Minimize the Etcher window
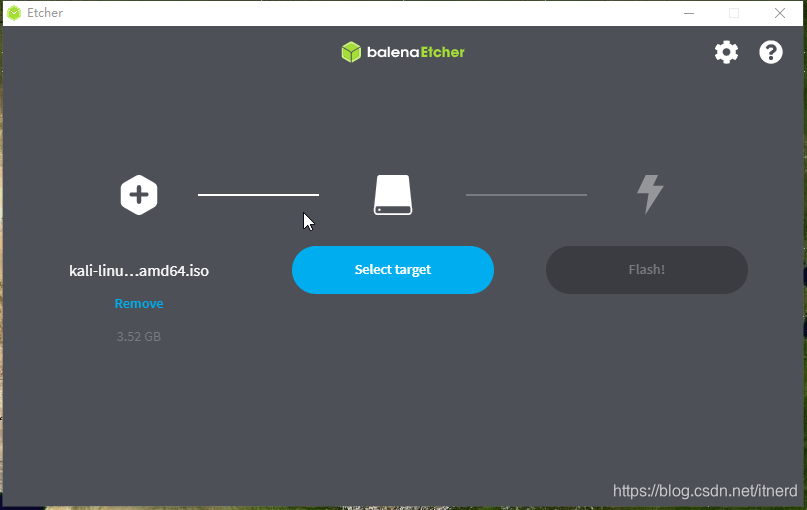The width and height of the screenshot is (807, 510). pyautogui.click(x=689, y=13)
